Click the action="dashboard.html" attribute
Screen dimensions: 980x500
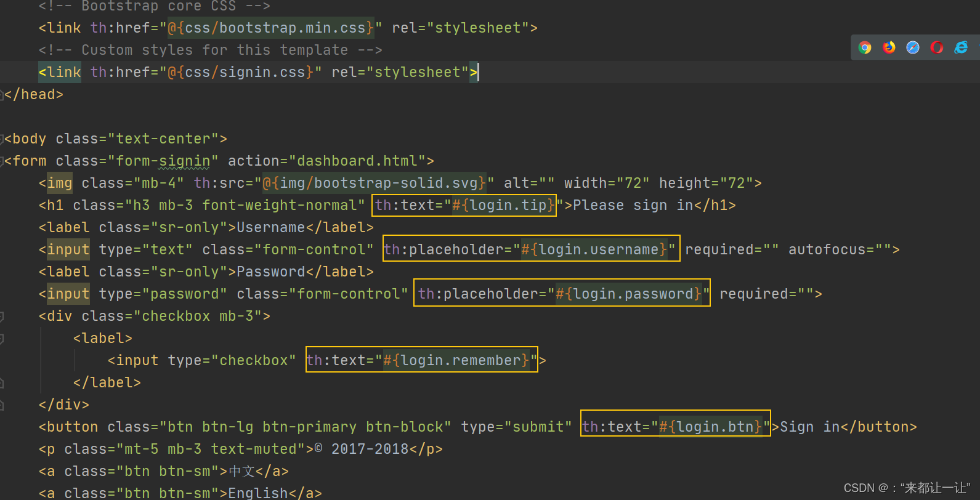tap(327, 161)
